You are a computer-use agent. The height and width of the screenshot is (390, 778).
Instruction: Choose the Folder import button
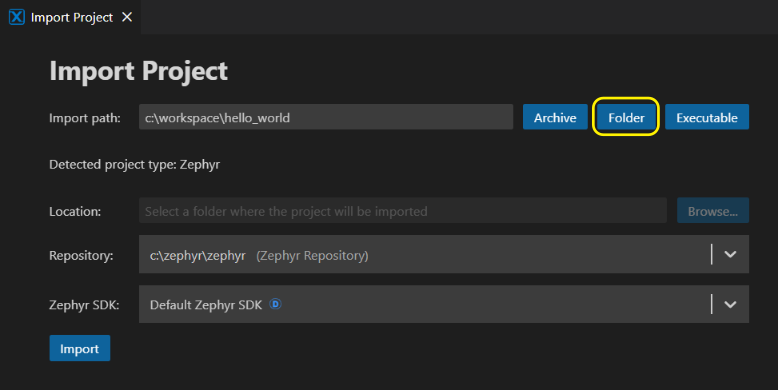tap(626, 117)
